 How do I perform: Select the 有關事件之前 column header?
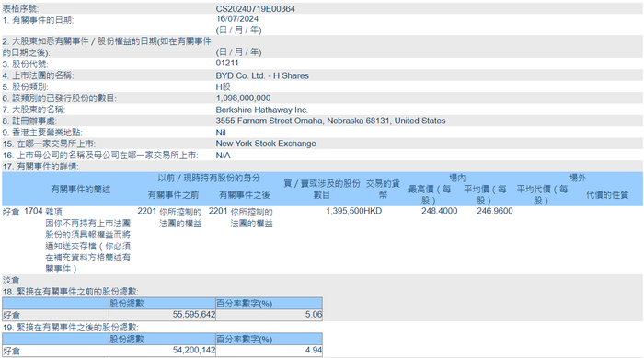click(173, 194)
